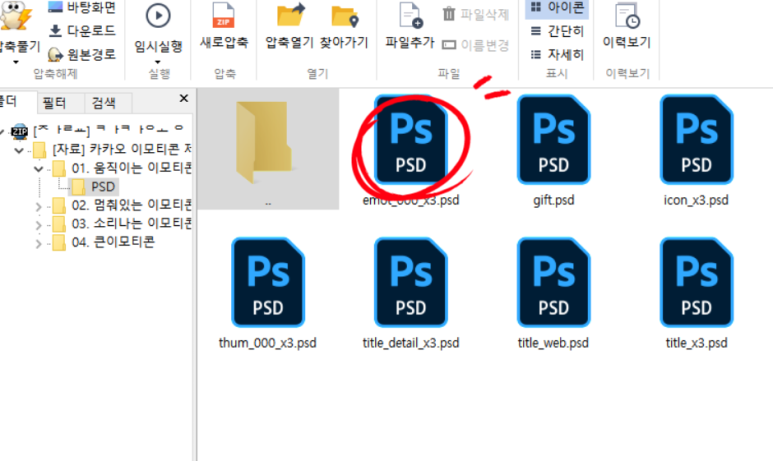Screen dimensions: 773x461
Task: Expand the 03. 소리나는 이모티콘 folder
Action: pyautogui.click(x=38, y=226)
